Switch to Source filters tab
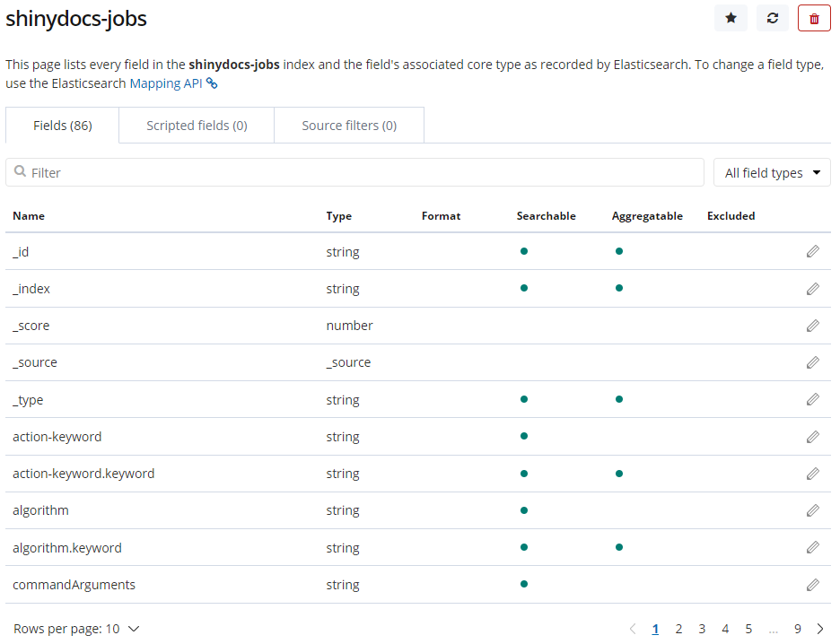Viewport: 840px width, 644px height. pyautogui.click(x=349, y=126)
